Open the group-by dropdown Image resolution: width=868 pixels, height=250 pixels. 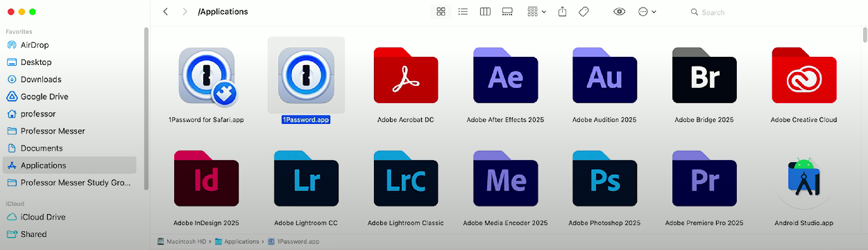pos(536,12)
